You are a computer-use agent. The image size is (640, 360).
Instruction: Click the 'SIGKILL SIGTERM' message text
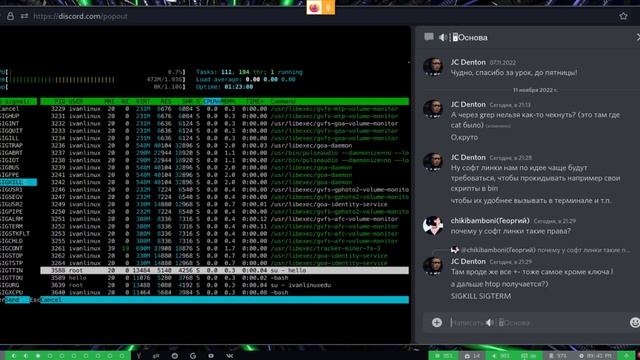pos(481,296)
